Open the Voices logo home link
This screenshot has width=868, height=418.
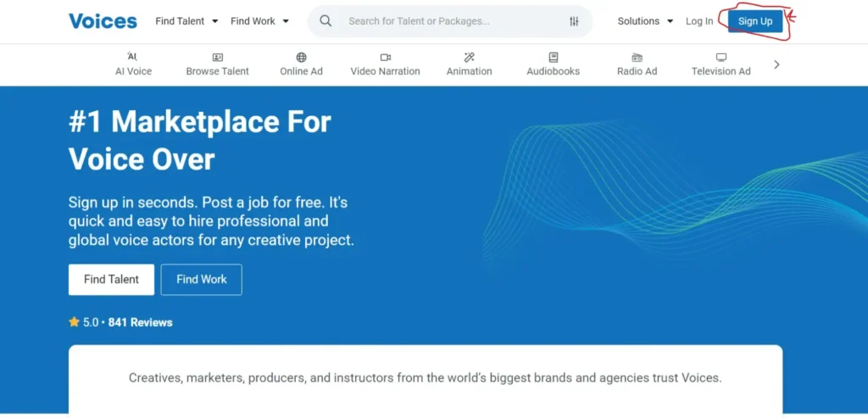coord(103,21)
